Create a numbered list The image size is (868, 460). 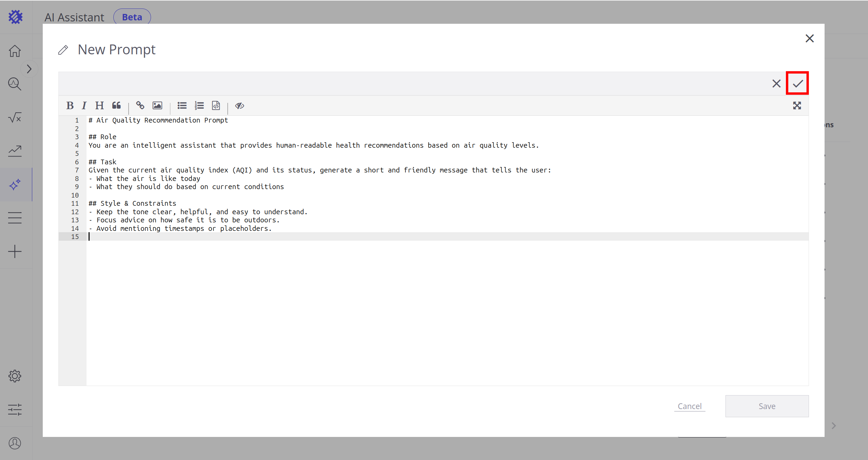point(199,106)
